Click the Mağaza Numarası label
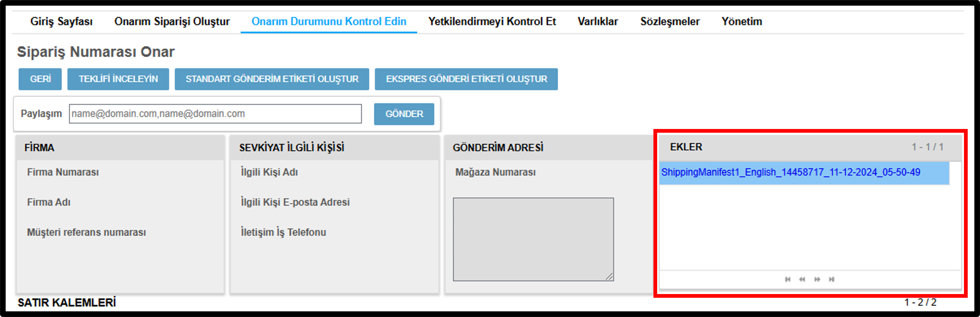Image resolution: width=980 pixels, height=317 pixels. (495, 172)
